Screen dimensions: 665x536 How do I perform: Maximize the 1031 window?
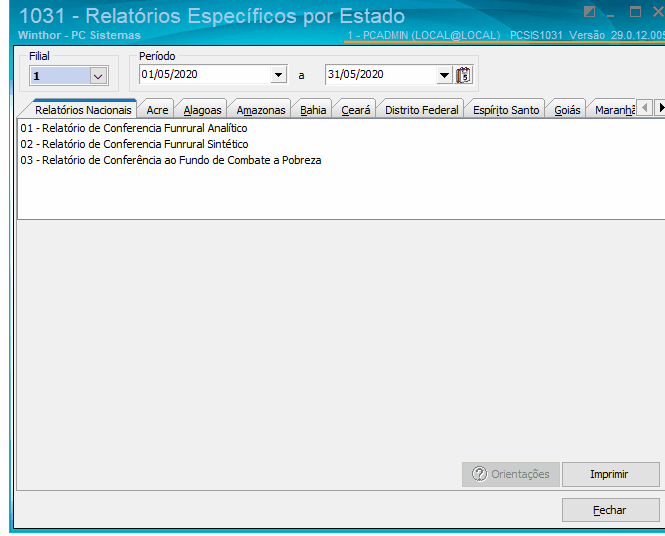635,11
